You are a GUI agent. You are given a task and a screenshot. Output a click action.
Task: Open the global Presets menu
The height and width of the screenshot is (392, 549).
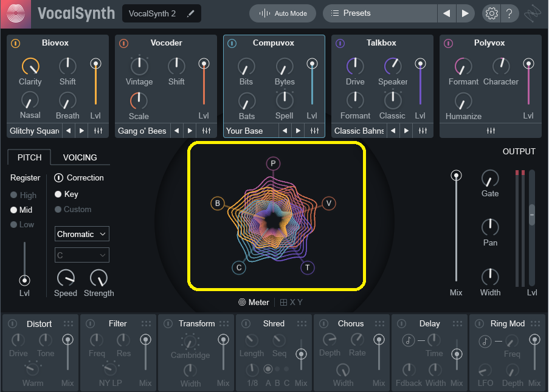pyautogui.click(x=380, y=13)
